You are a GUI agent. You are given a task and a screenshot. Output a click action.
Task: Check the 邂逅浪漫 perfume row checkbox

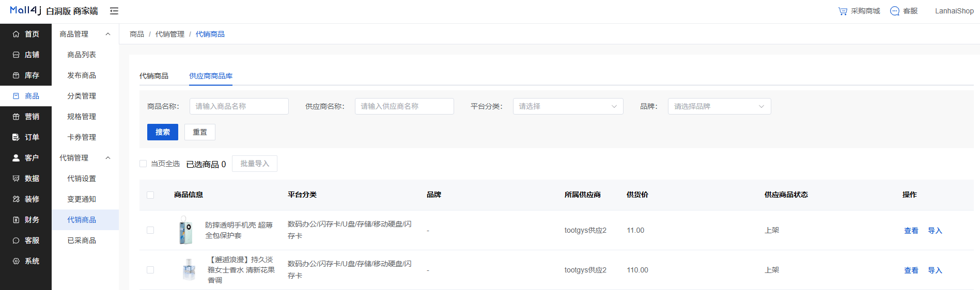point(150,270)
